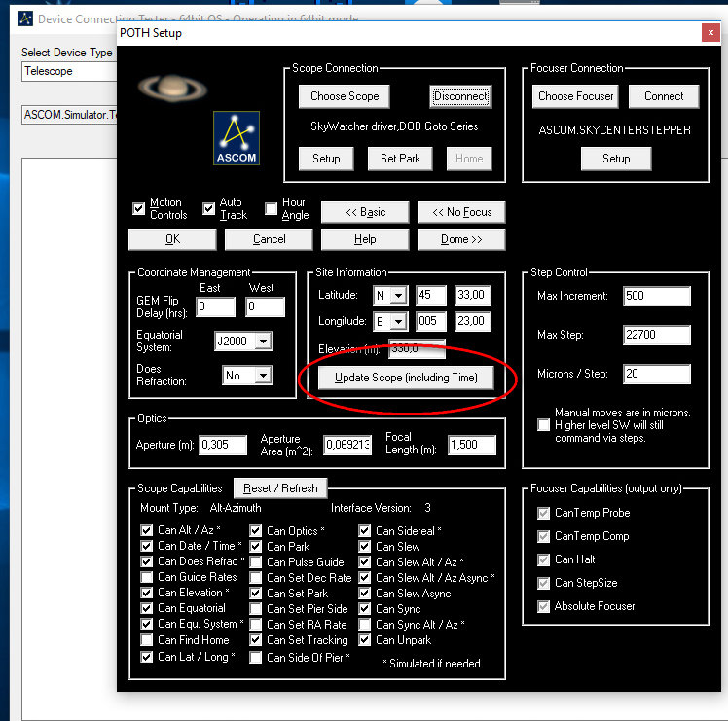Open scope Setup under SkyWatcher driver

click(x=326, y=159)
